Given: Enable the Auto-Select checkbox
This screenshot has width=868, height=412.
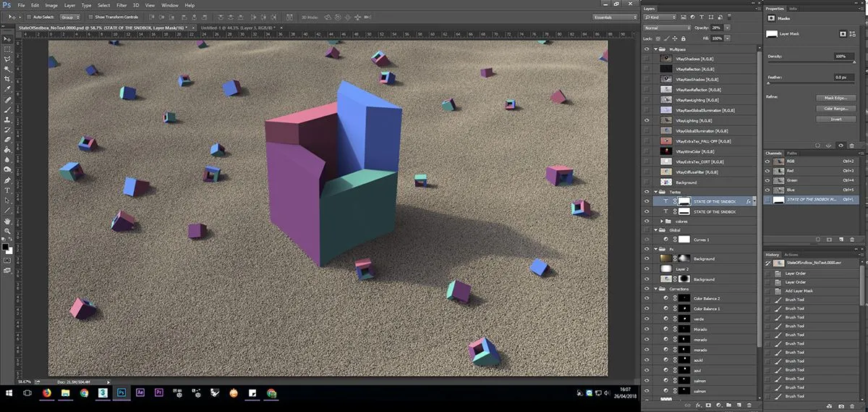Looking at the screenshot, I should (28, 17).
